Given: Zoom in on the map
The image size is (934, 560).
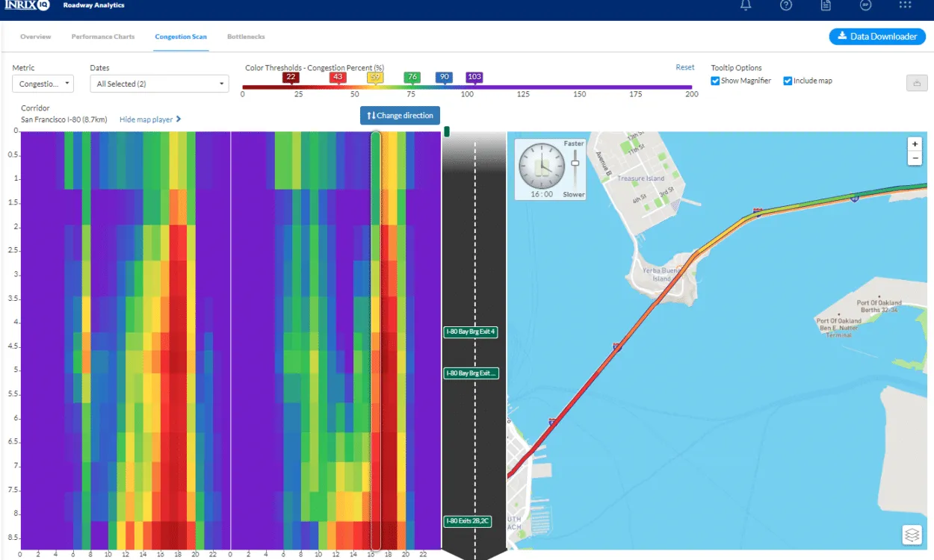Looking at the screenshot, I should (x=915, y=144).
